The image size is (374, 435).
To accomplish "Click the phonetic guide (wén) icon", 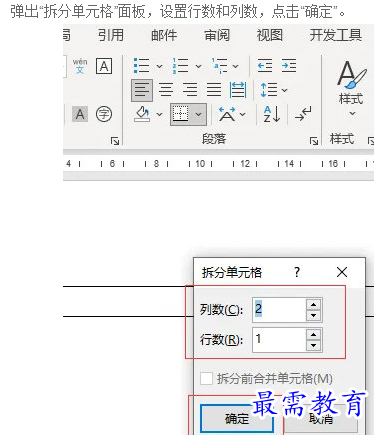I will 80,66.
